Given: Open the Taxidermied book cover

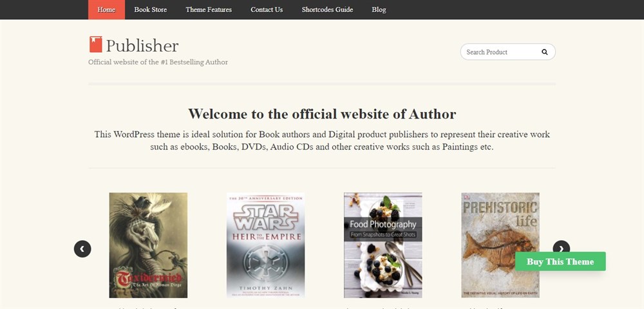Looking at the screenshot, I should pyautogui.click(x=148, y=245).
